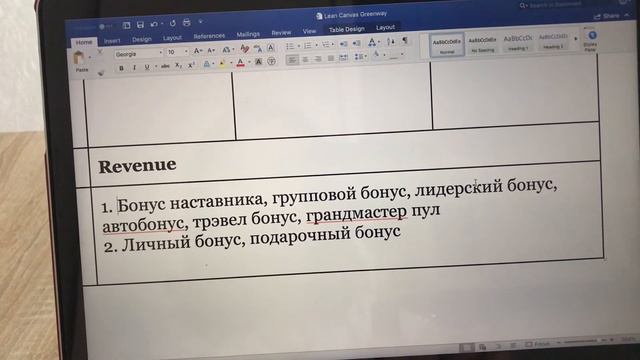Toggle Italic formatting
The width and height of the screenshot is (640, 360).
pyautogui.click(x=134, y=67)
